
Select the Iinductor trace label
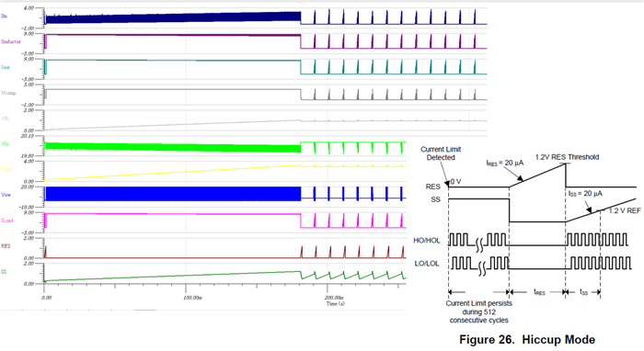11,42
